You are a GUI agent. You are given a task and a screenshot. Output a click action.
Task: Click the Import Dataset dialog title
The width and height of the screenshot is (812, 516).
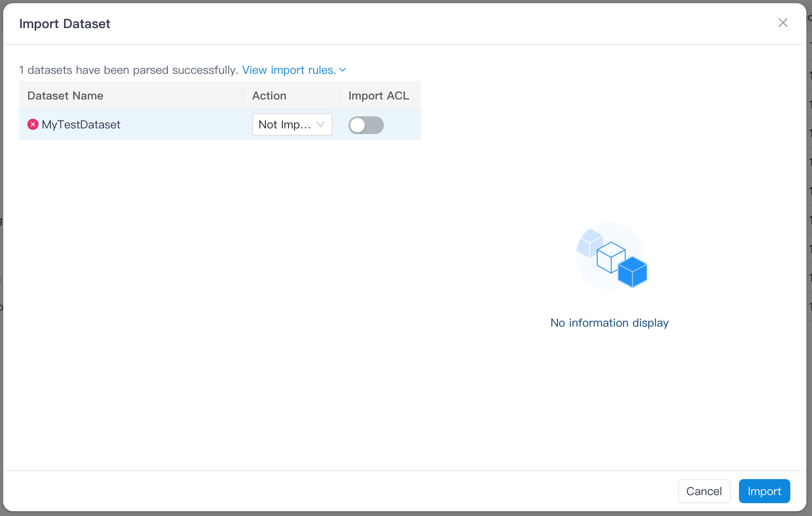65,24
